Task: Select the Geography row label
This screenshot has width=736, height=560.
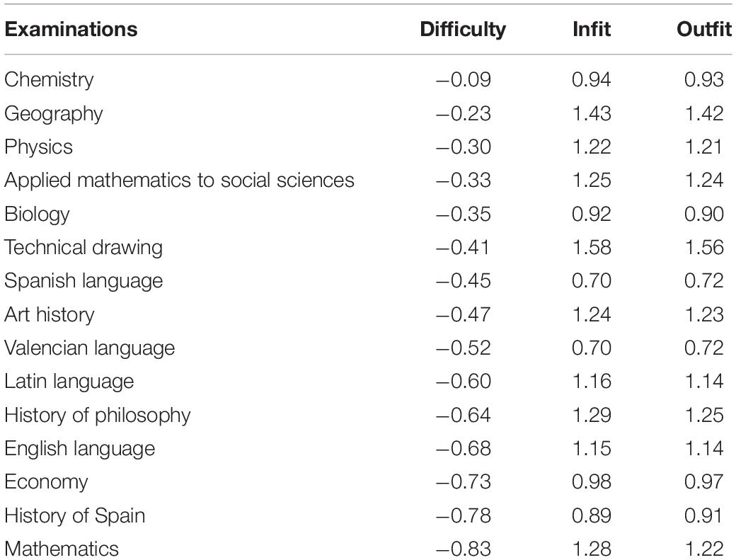Action: coord(54,113)
